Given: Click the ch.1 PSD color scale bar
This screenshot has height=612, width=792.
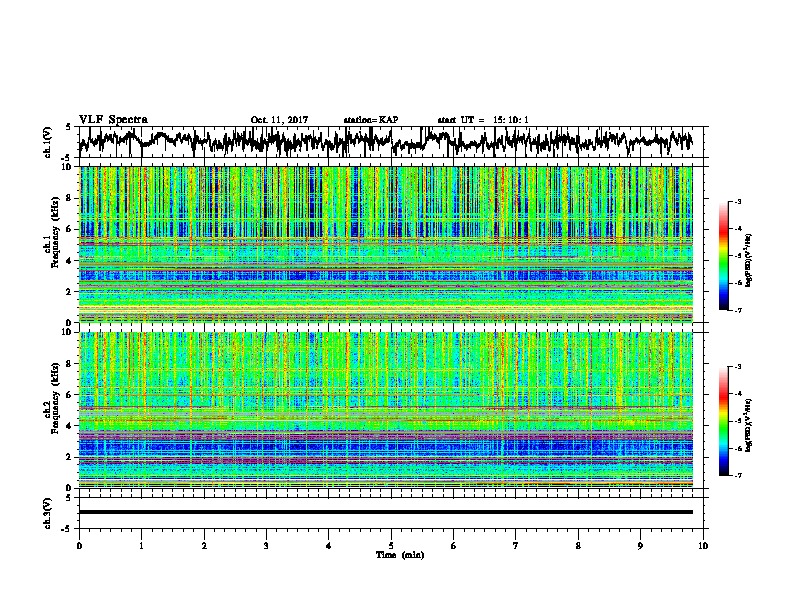Looking at the screenshot, I should coord(723,256).
